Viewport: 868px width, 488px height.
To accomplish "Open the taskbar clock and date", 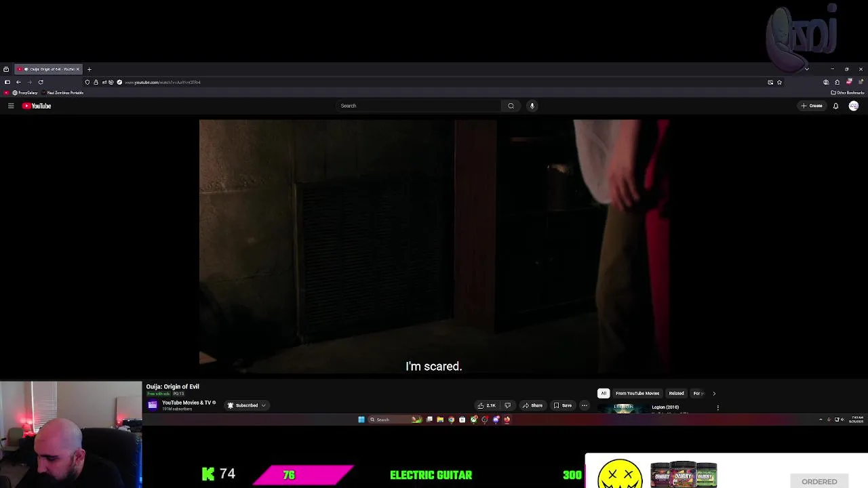I will pos(857,420).
